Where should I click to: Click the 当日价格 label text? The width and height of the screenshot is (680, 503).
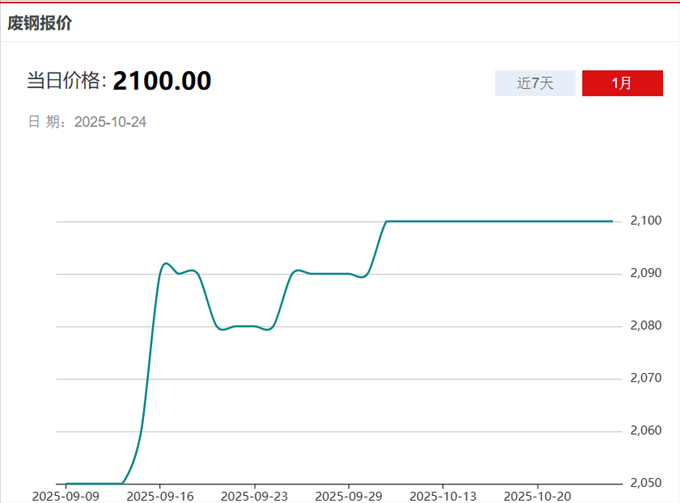pos(66,82)
